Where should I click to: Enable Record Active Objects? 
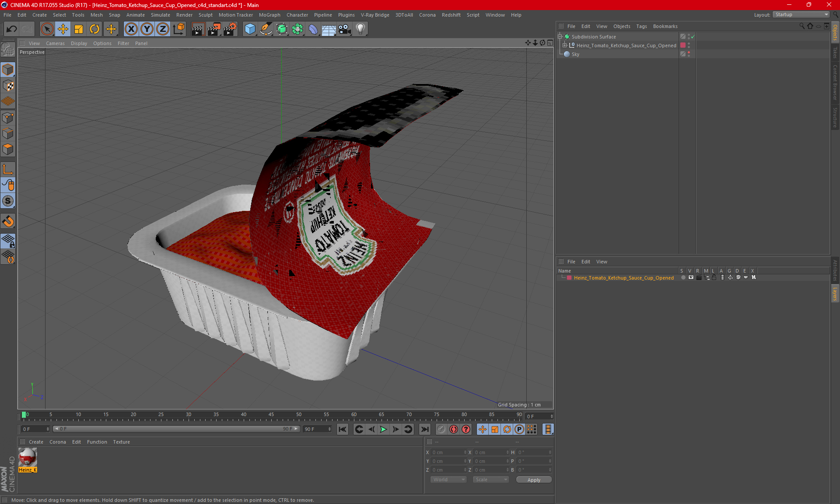tap(441, 430)
